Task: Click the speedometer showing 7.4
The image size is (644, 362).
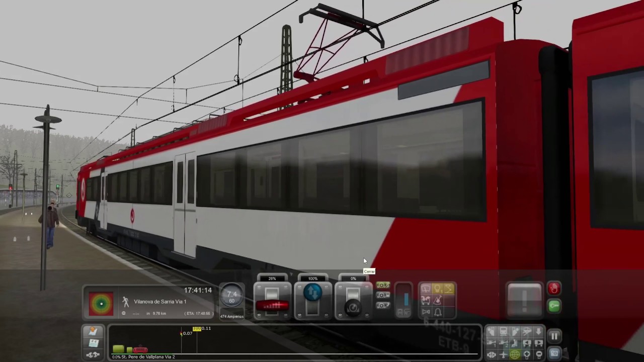Action: [231, 296]
